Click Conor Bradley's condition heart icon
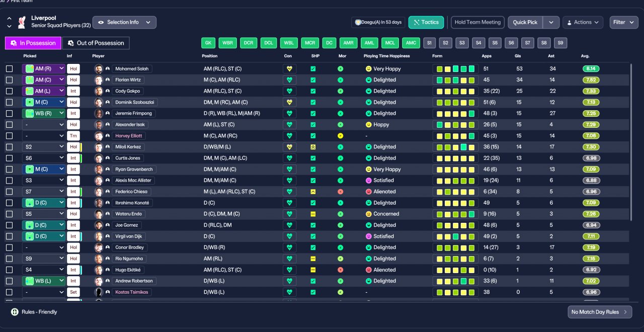 pyautogui.click(x=289, y=247)
